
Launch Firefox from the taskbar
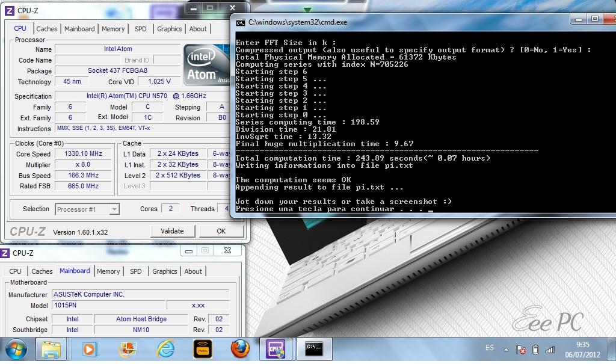pyautogui.click(x=239, y=349)
